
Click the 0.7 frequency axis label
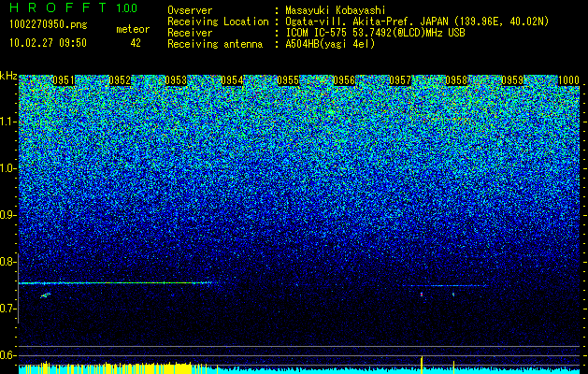pyautogui.click(x=7, y=309)
